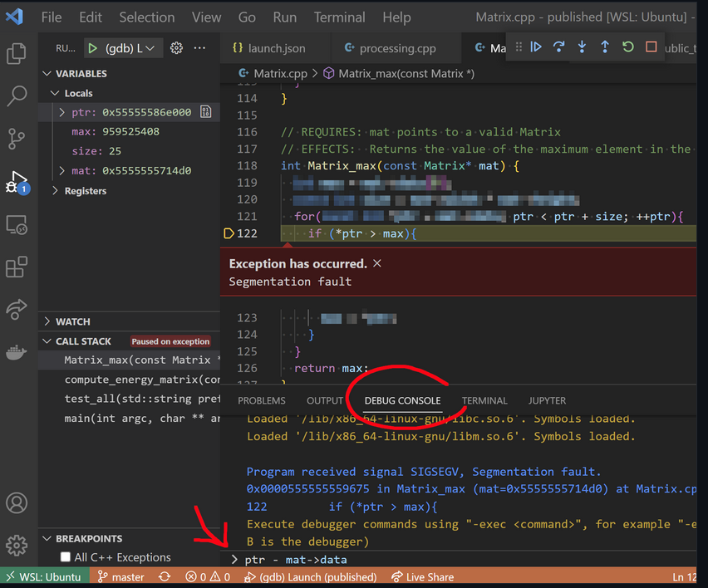Open the Docker view icon
This screenshot has height=588, width=708.
[17, 352]
